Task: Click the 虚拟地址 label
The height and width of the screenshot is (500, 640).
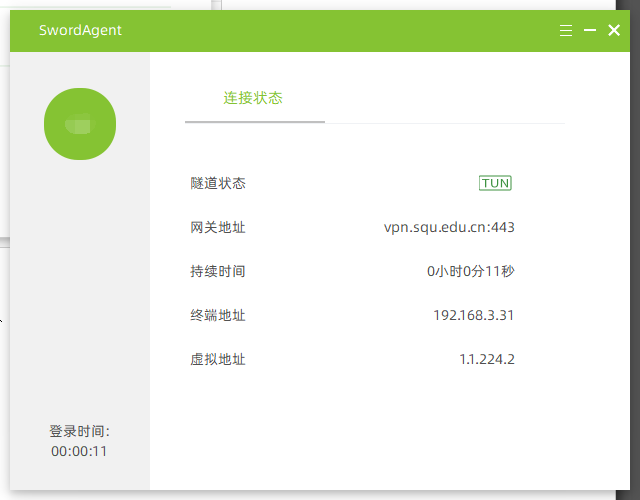Action: coord(218,359)
